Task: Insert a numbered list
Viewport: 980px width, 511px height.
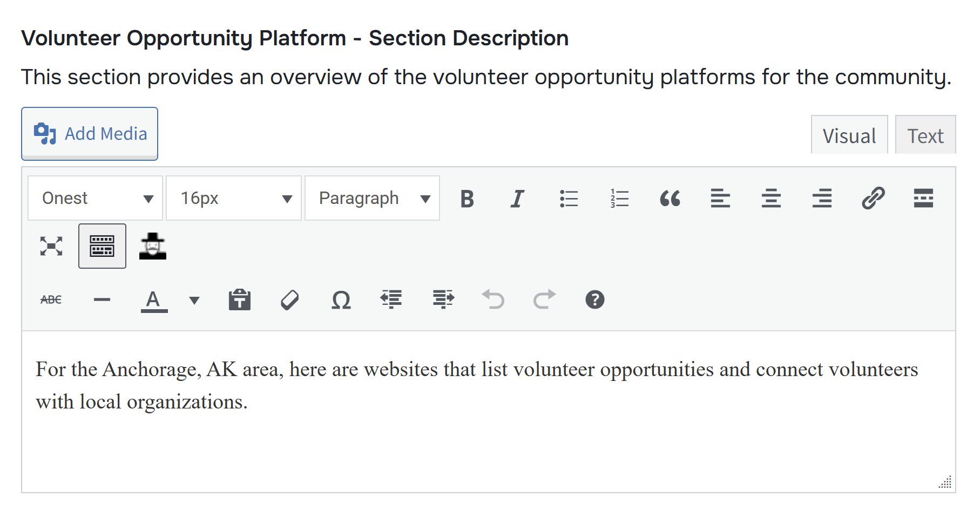Action: pos(619,199)
